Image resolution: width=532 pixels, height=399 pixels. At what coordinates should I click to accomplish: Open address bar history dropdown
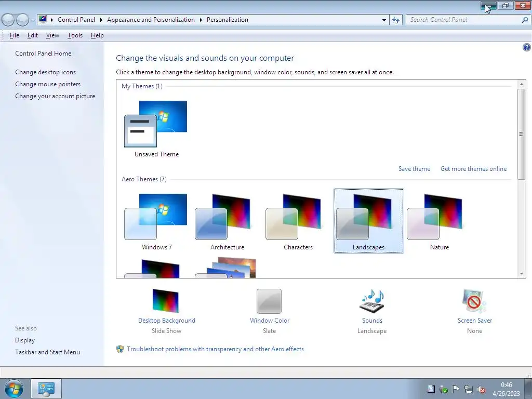pyautogui.click(x=384, y=20)
